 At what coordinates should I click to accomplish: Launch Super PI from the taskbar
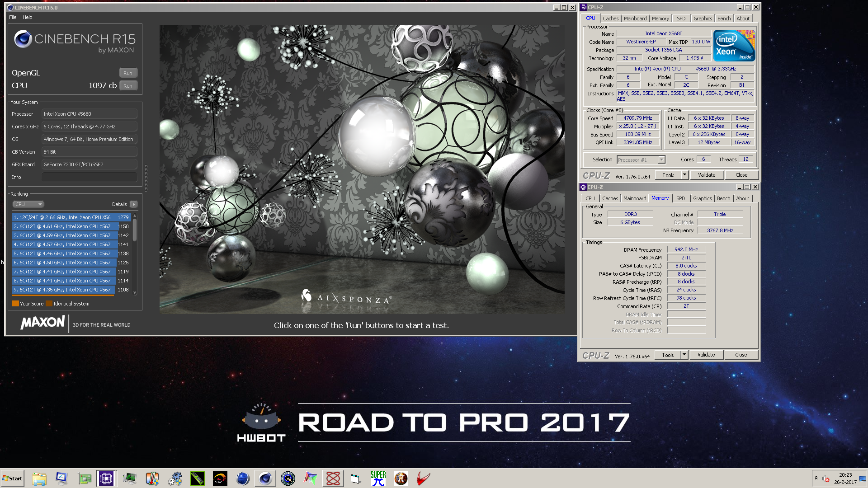coord(378,479)
